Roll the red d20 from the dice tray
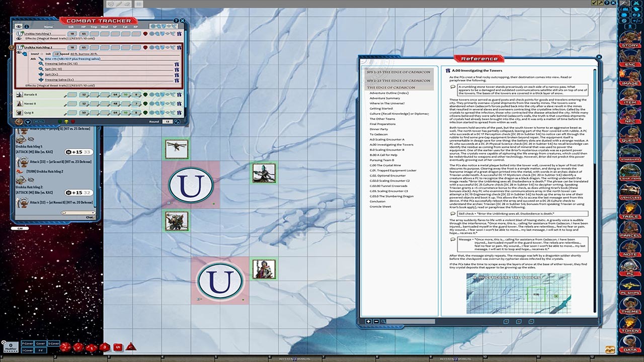This screenshot has height=362, width=644. 65,348
